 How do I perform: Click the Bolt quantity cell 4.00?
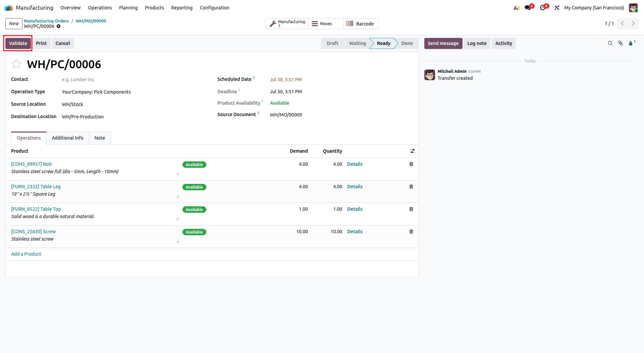pos(337,164)
